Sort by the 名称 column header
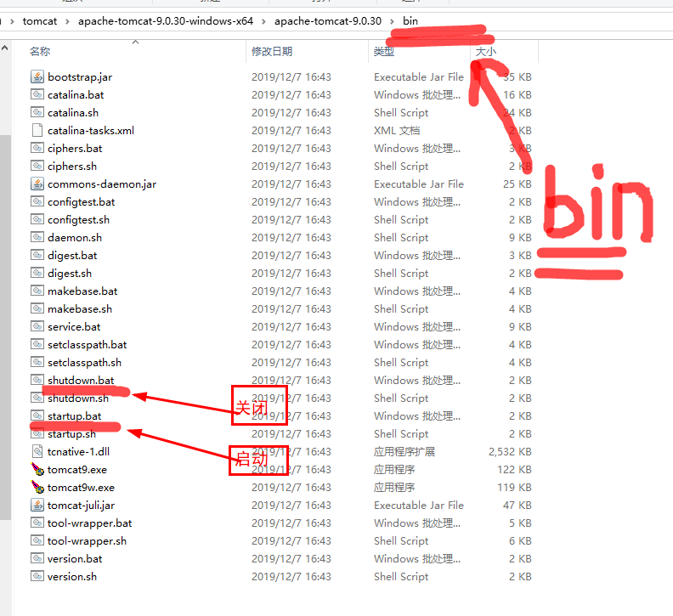This screenshot has width=673, height=616. pyautogui.click(x=40, y=52)
